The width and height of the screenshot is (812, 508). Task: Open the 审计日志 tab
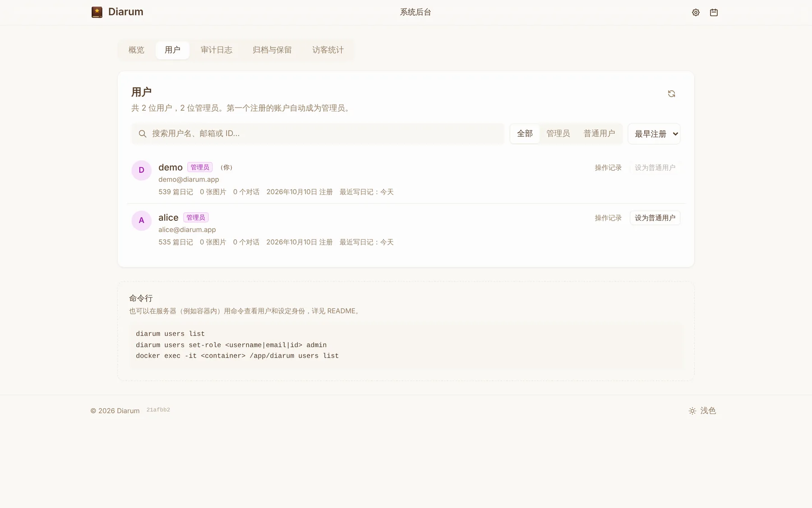[217, 50]
